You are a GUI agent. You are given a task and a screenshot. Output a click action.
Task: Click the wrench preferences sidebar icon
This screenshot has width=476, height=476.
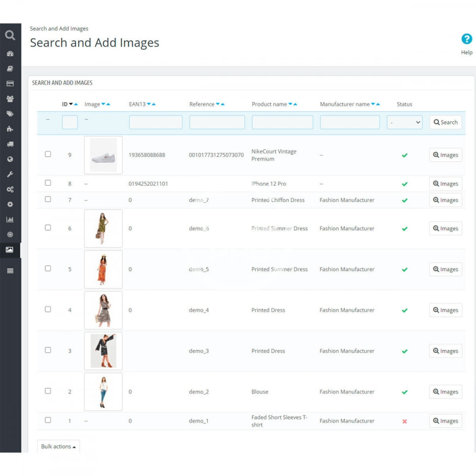(x=10, y=174)
